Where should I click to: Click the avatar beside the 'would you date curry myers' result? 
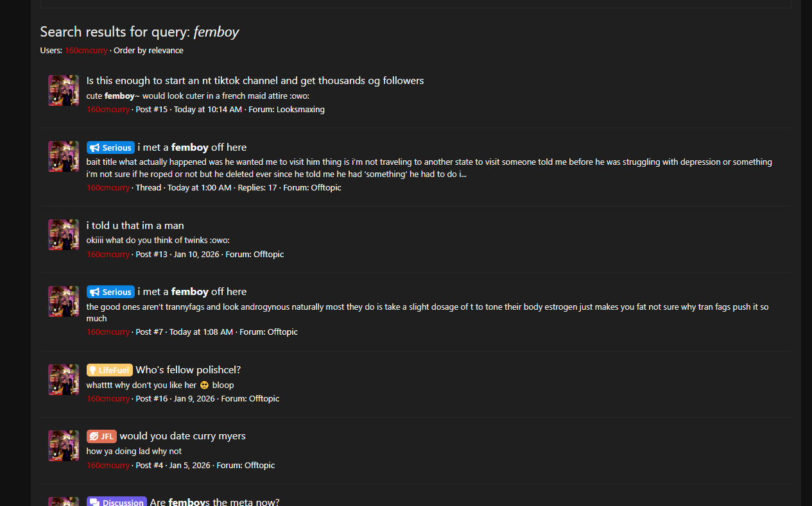click(64, 446)
